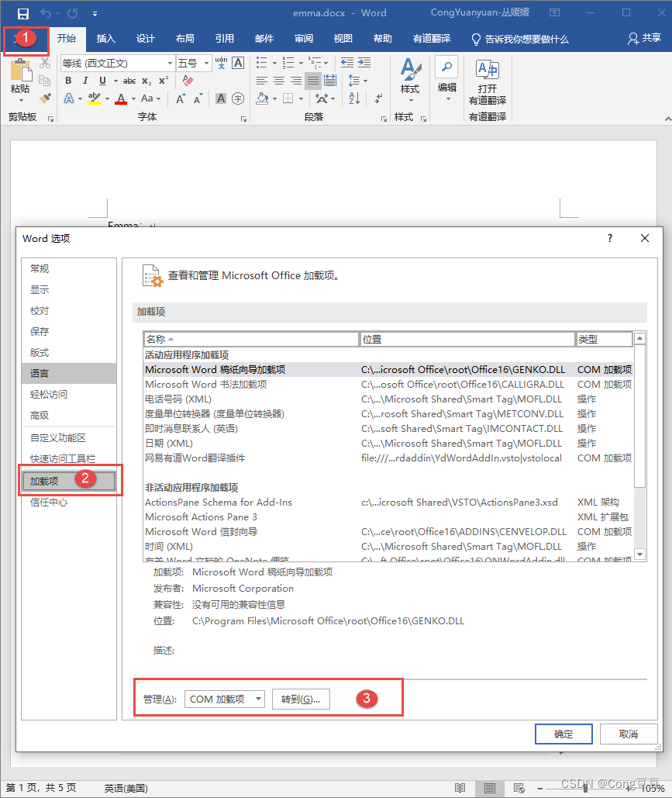Click the Clear Formatting eraser icon
The width and height of the screenshot is (672, 798).
coord(188,81)
